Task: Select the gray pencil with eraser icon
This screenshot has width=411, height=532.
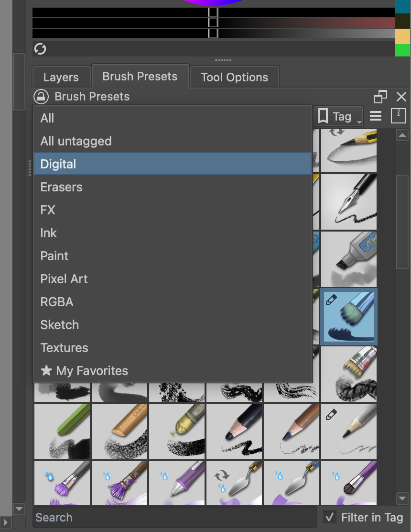Action: 349,431
